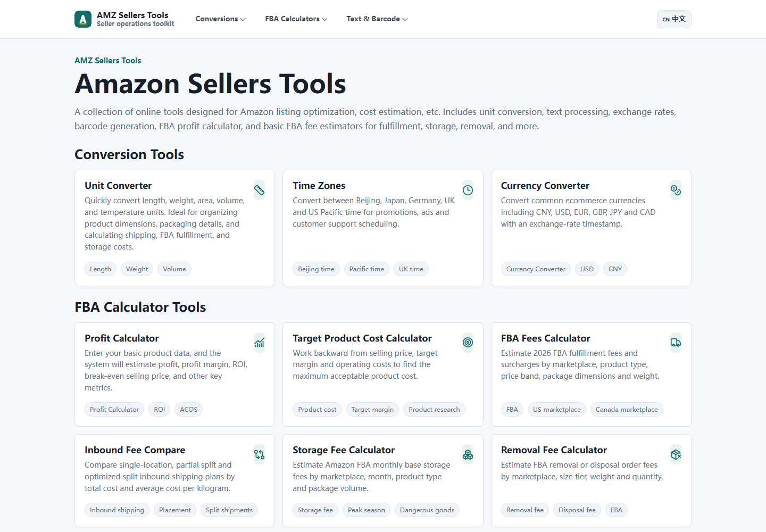This screenshot has height=532, width=766.
Task: Click the Length tag
Action: pyautogui.click(x=101, y=269)
